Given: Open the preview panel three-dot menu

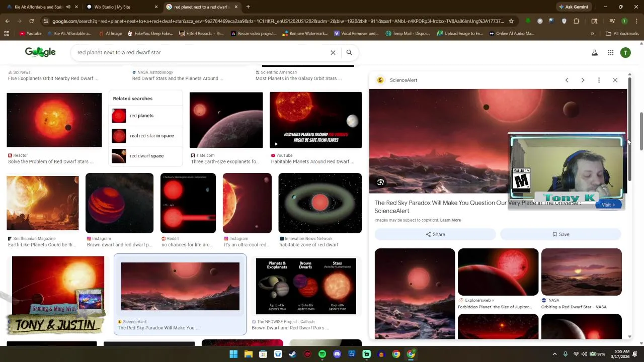Looking at the screenshot, I should click(599, 80).
